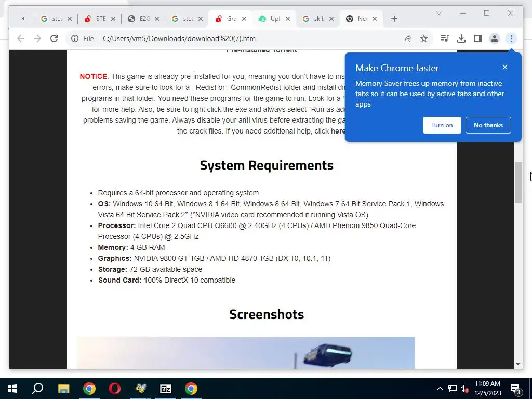Close the active 'Gra' tab
Image resolution: width=532 pixels, height=399 pixels.
pos(244,19)
